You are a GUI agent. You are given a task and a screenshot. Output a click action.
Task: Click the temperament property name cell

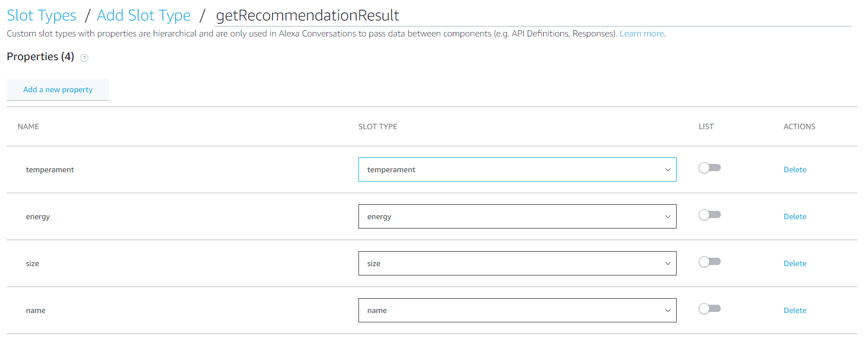(50, 169)
